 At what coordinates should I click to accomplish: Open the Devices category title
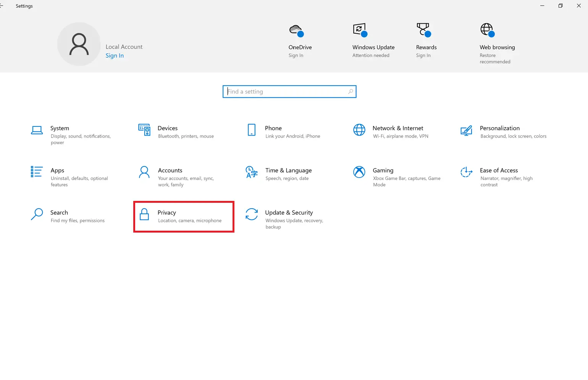coord(168,128)
